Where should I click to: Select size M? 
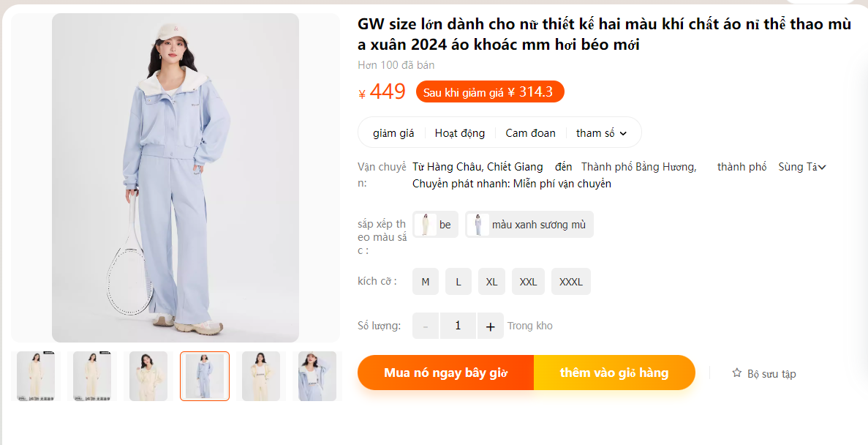pos(425,282)
